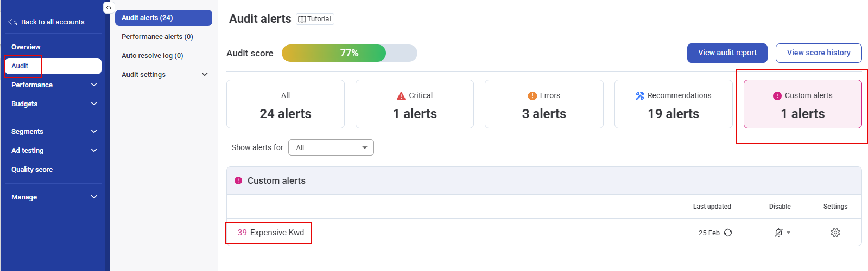Filter by Recommendations alerts card
868x271 pixels.
[x=673, y=104]
